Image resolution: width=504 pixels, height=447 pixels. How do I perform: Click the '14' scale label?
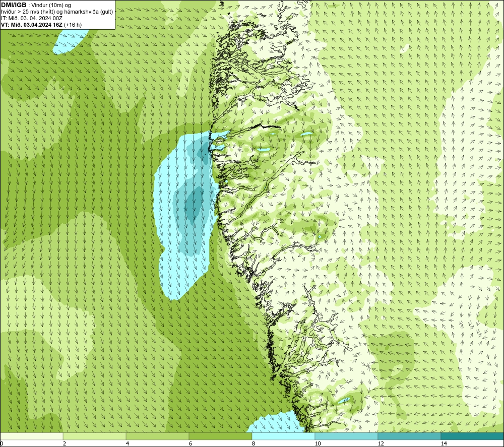444,443
